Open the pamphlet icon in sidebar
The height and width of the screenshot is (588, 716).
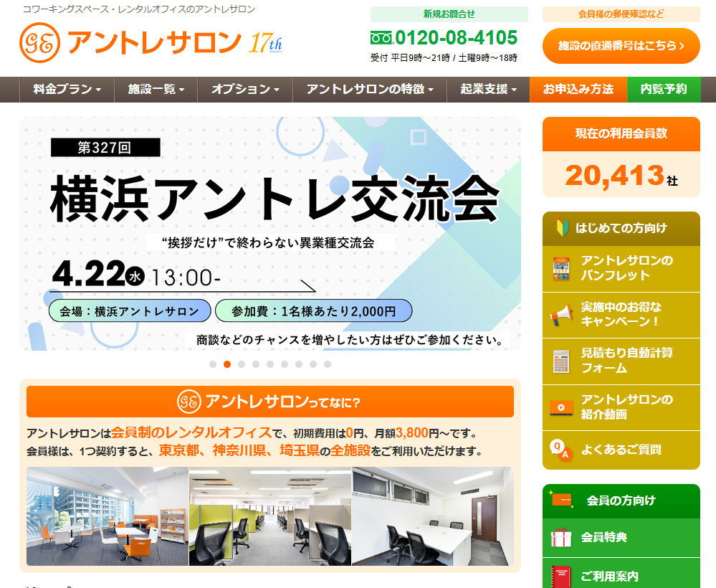(x=560, y=268)
